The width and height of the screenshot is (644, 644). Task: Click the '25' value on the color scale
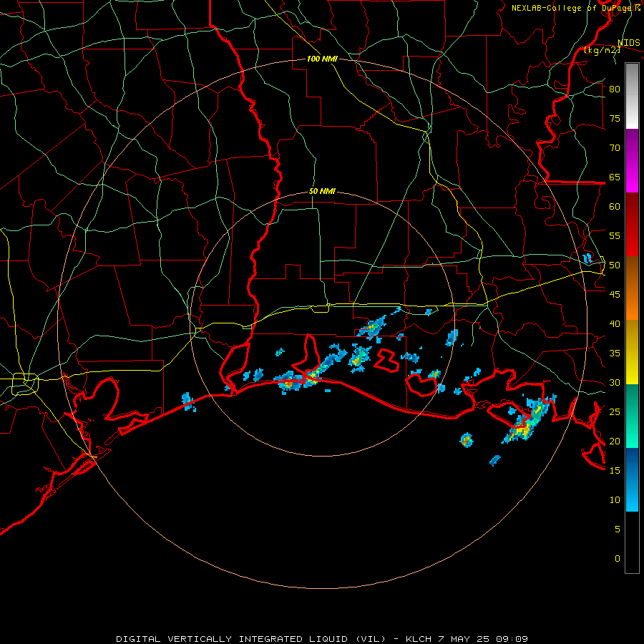(x=615, y=412)
